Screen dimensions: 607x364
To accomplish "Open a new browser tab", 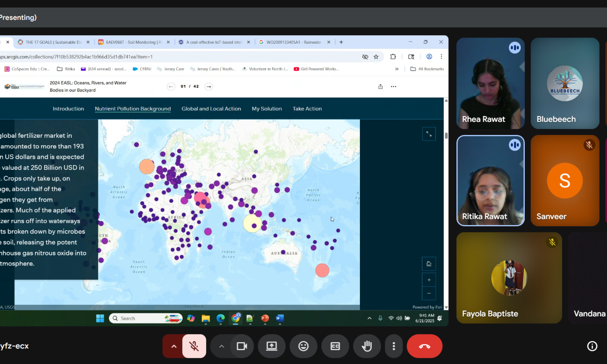I will 341,42.
